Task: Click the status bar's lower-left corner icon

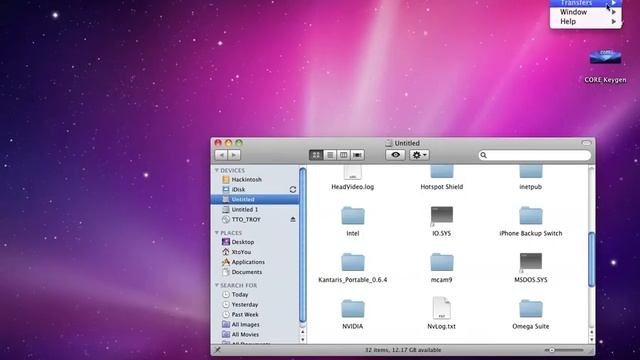Action: coord(218,350)
